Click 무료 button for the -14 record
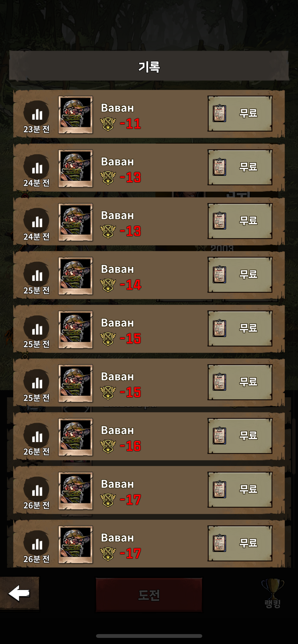The image size is (298, 644). (240, 275)
